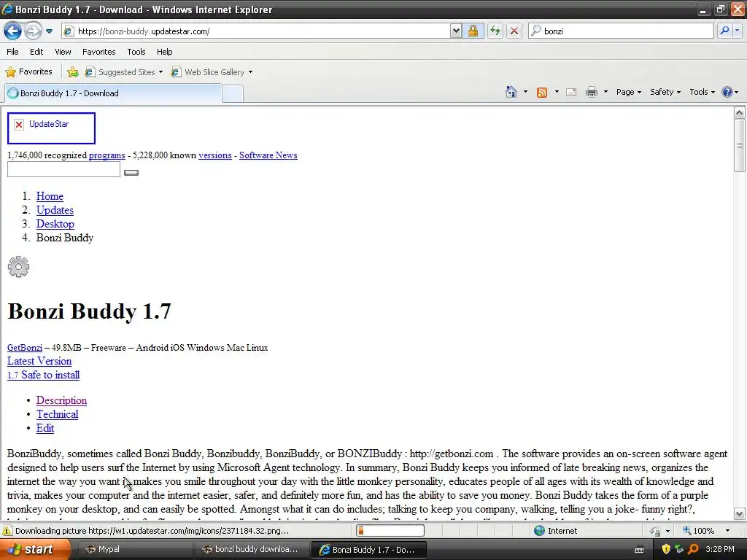The width and height of the screenshot is (747, 560).
Task: Open the File menu
Action: 13,52
